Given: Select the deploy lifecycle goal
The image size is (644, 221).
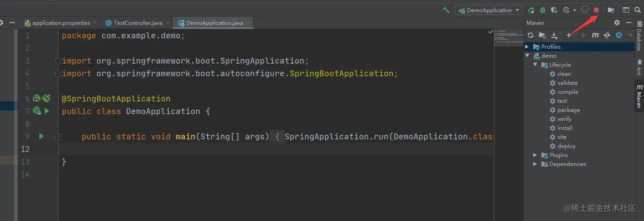Looking at the screenshot, I should [x=562, y=146].
